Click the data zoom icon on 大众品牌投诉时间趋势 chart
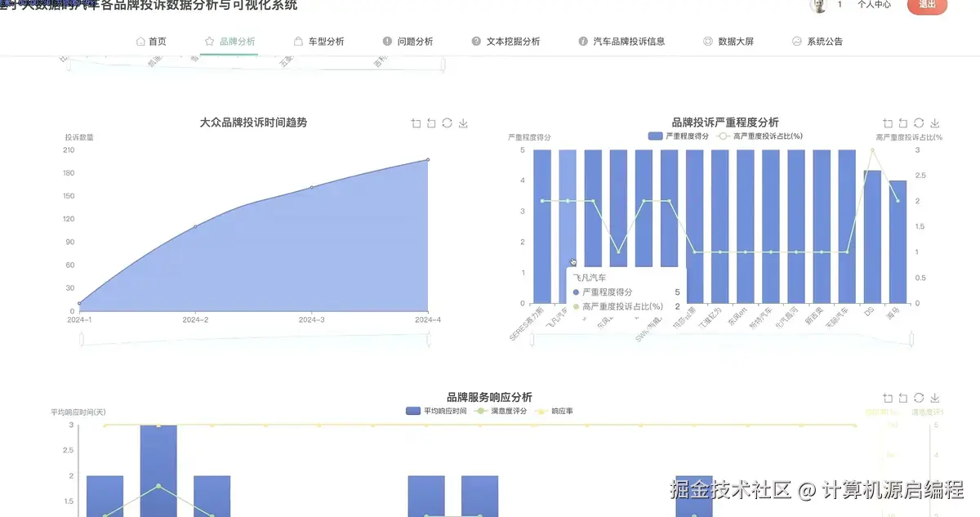The image size is (980, 517). click(416, 123)
